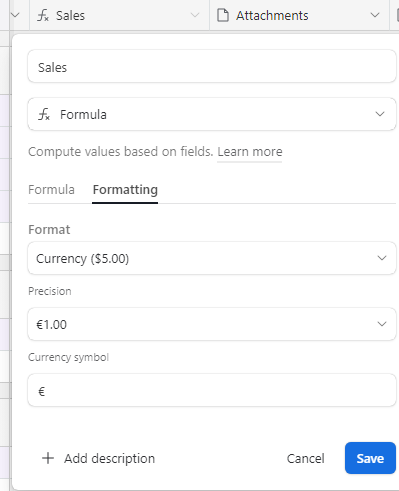Click the formula fx icon in Sales column header
Image resolution: width=399 pixels, height=491 pixels.
(43, 15)
